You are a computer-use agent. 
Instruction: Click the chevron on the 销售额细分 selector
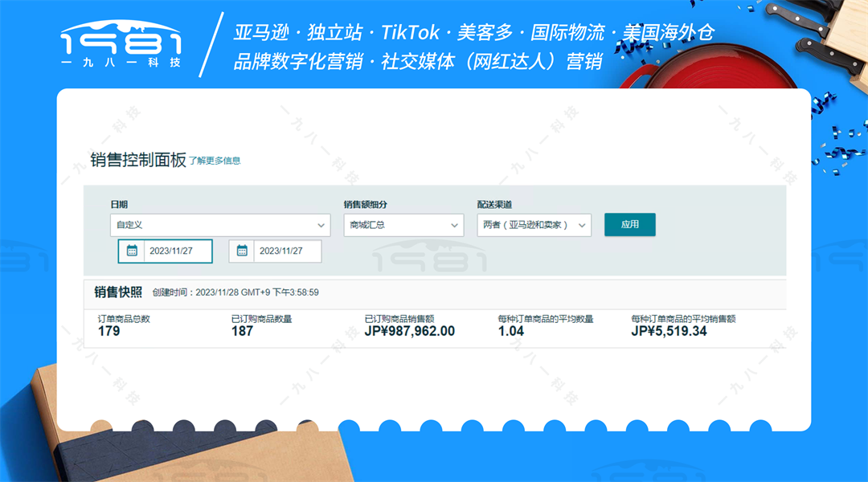coord(455,225)
